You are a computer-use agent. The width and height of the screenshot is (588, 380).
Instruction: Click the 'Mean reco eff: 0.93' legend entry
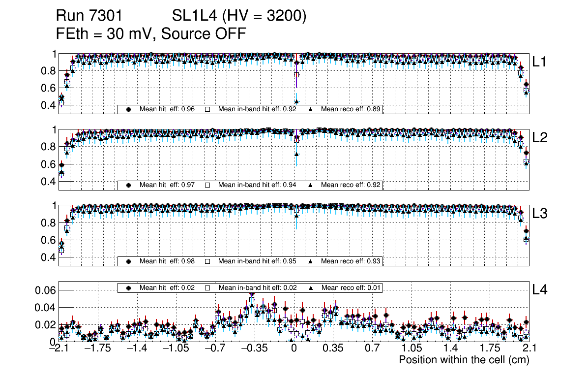coord(351,261)
